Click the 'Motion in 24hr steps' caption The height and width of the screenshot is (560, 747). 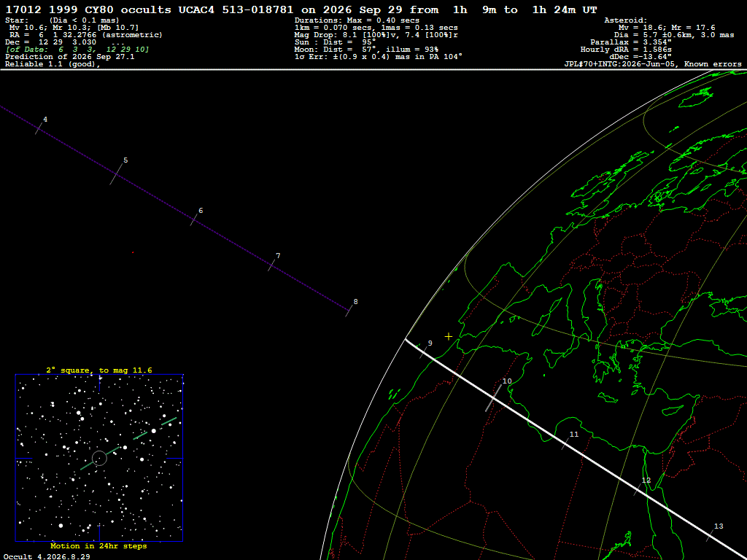[x=98, y=546]
